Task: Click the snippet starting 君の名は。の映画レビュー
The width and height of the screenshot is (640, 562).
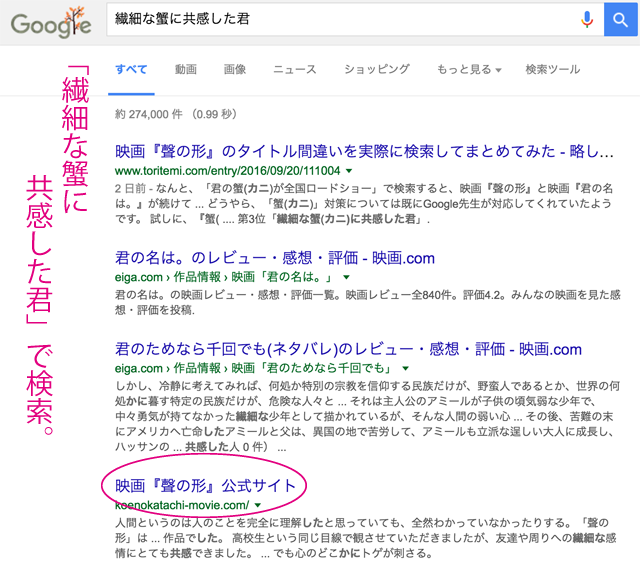Action: point(367,302)
